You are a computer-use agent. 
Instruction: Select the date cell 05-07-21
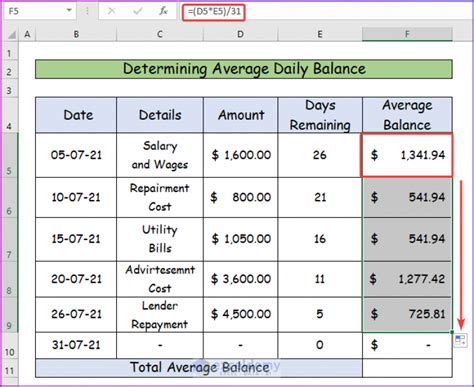[x=76, y=155]
